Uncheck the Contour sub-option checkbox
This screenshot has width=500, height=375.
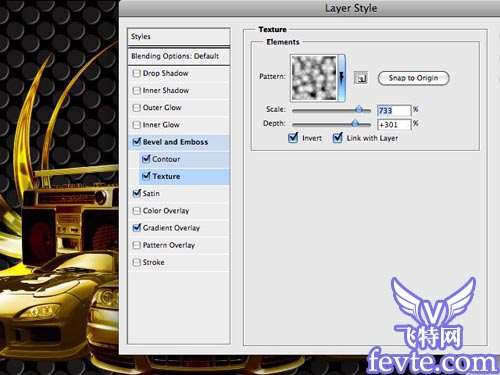146,159
